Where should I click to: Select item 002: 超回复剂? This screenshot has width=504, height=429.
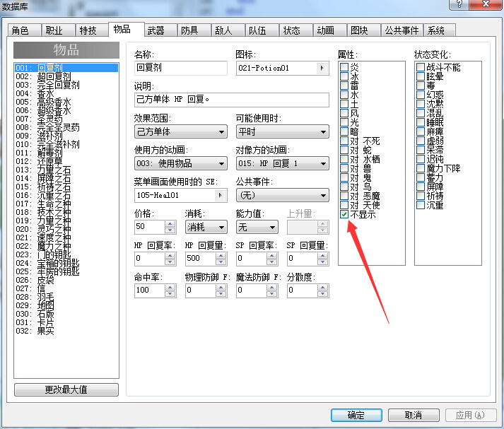click(66, 76)
